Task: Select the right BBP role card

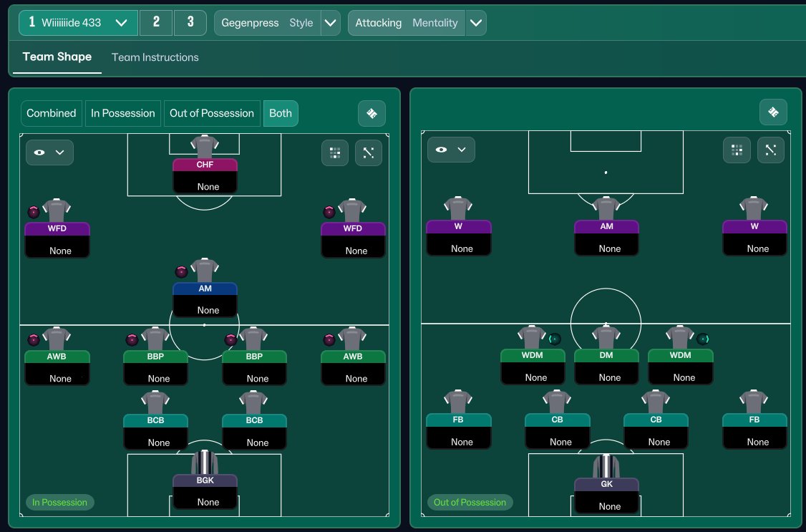Action: 254,367
